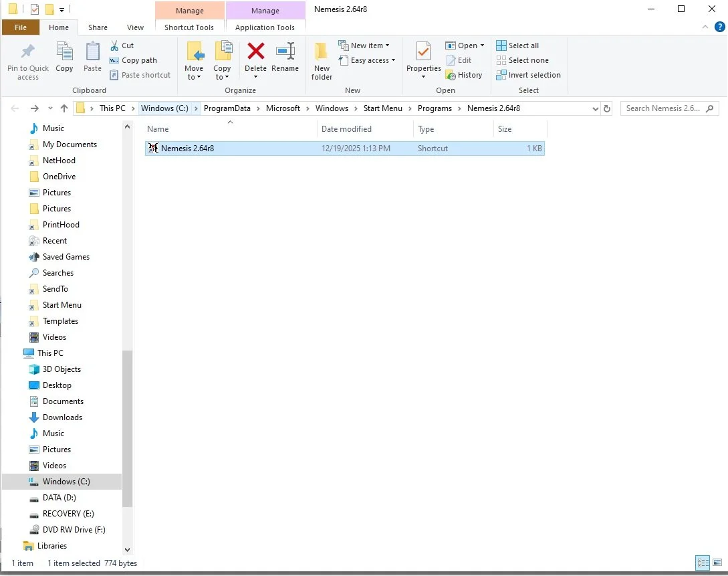728x576 pixels.
Task: Open the Move to menu
Action: [194, 61]
